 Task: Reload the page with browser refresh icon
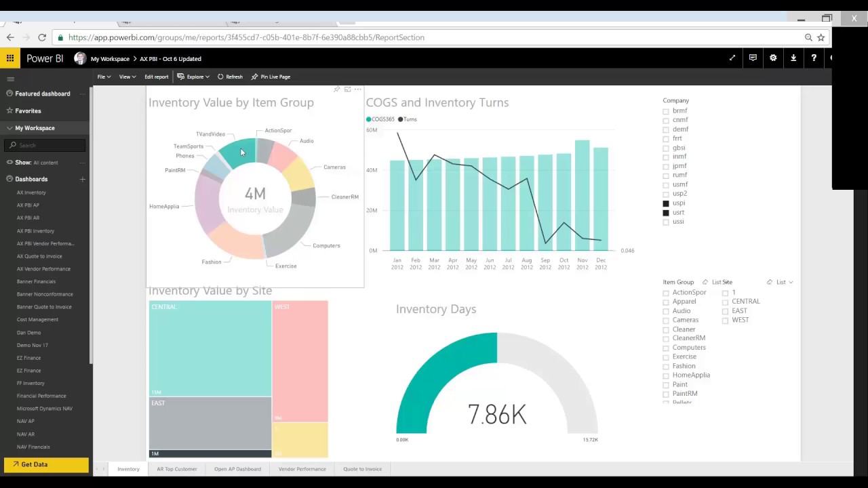coord(42,37)
